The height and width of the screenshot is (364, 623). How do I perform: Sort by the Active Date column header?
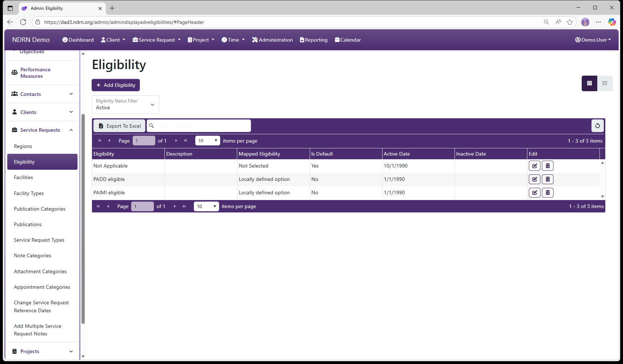[418, 154]
